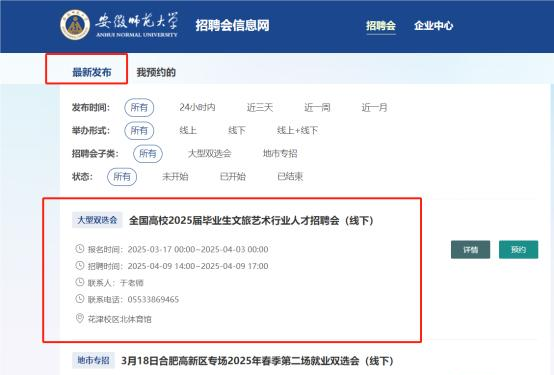This screenshot has height=375, width=554.
Task: Filter 发布时间 by 24小时内
Action: point(197,107)
